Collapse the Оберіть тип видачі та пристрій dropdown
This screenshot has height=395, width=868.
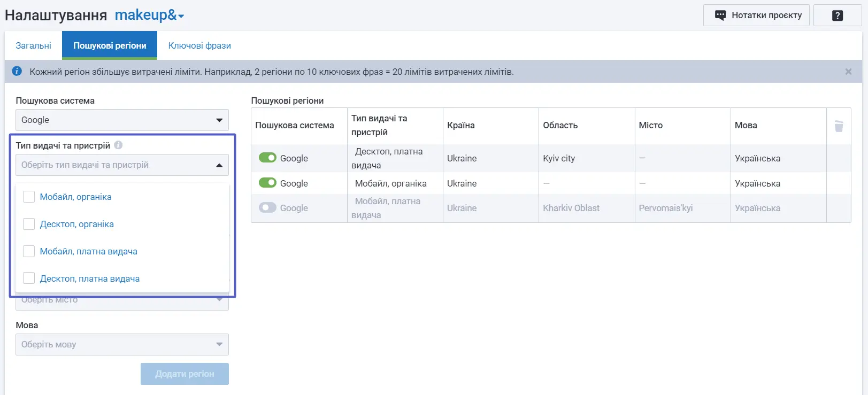pyautogui.click(x=122, y=165)
